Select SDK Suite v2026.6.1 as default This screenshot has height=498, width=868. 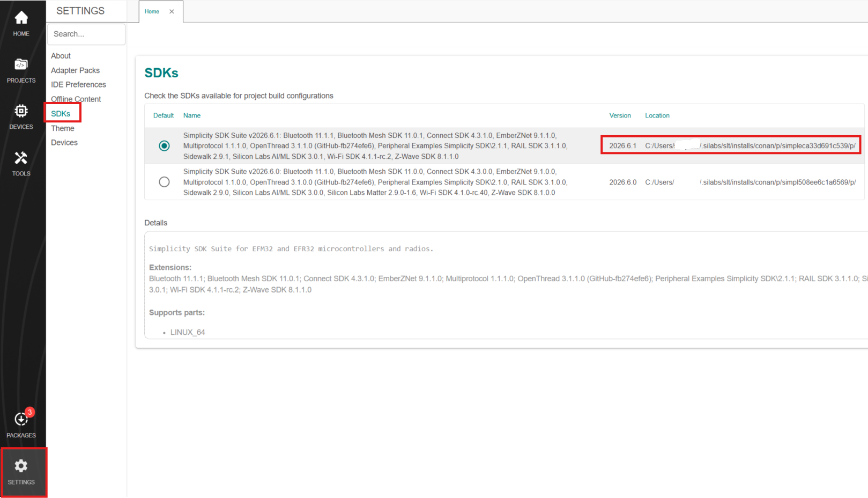[x=164, y=146]
